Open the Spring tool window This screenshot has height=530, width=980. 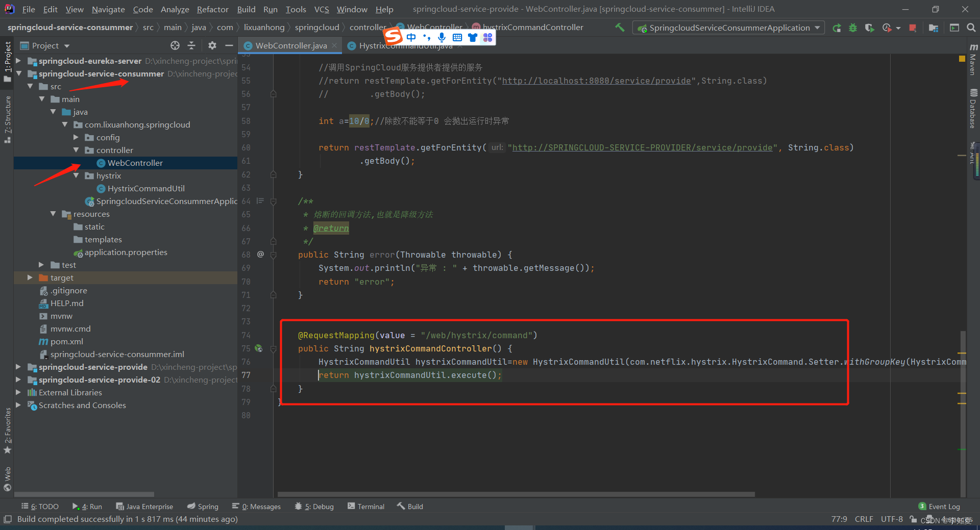[203, 507]
